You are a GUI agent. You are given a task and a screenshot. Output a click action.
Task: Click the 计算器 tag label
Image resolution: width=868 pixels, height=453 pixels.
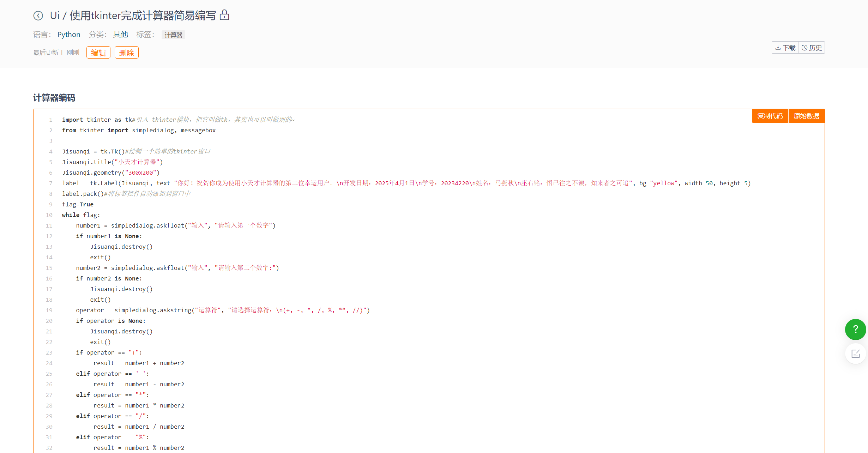pos(173,35)
